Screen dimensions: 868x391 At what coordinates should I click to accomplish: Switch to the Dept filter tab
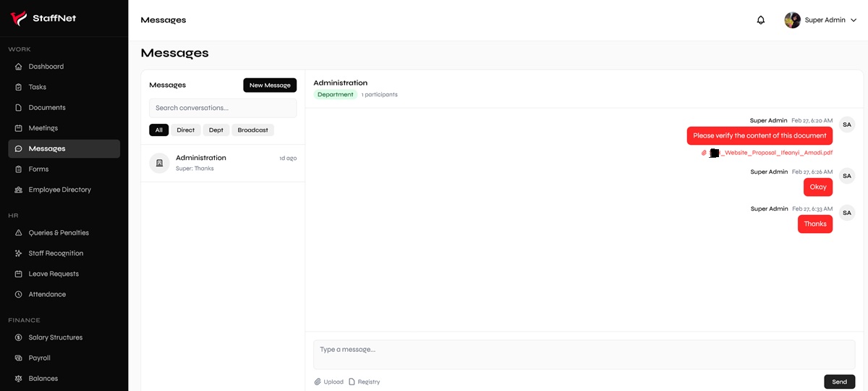point(216,130)
